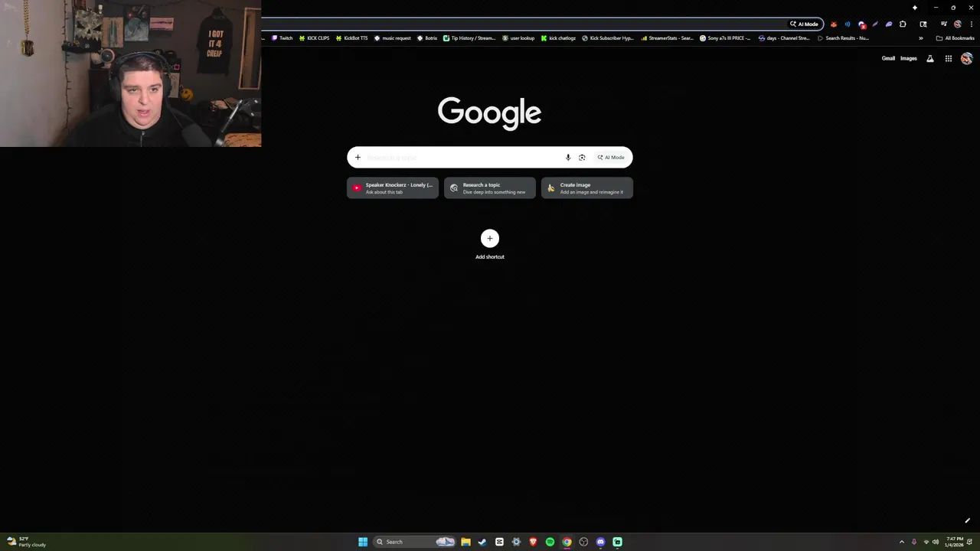Open the Google apps grid
The image size is (980, 551).
pyautogui.click(x=949, y=59)
